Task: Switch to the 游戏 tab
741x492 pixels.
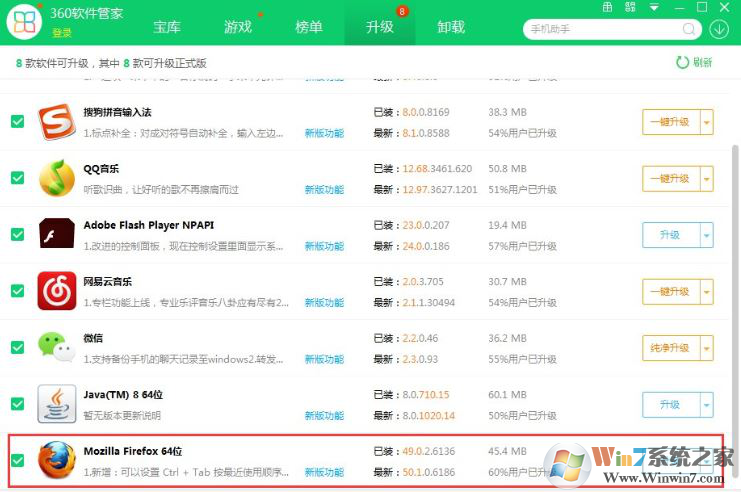Action: pyautogui.click(x=238, y=27)
